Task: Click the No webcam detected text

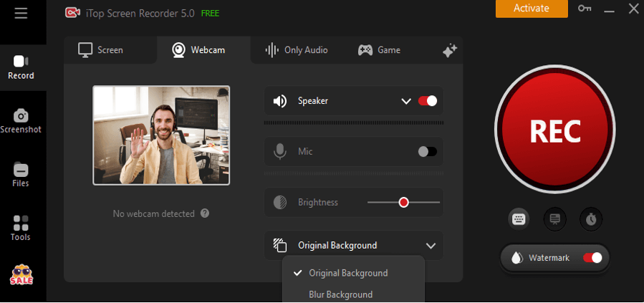Action: pyautogui.click(x=153, y=214)
